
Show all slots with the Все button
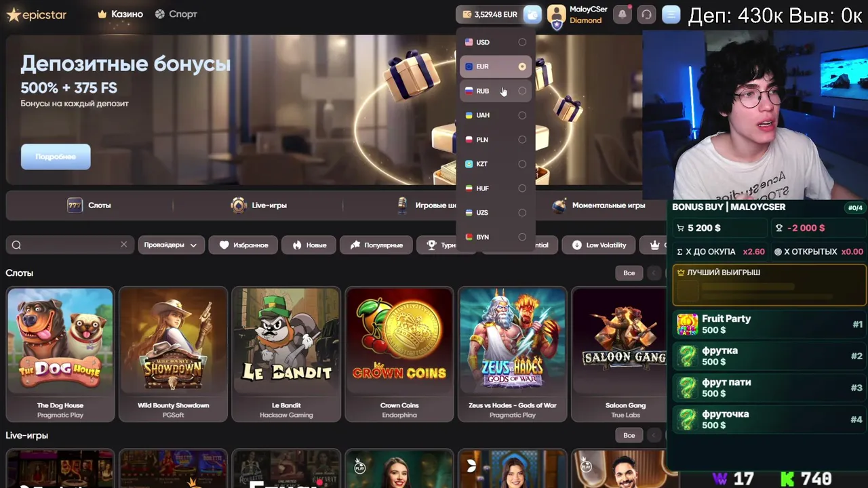pos(629,272)
